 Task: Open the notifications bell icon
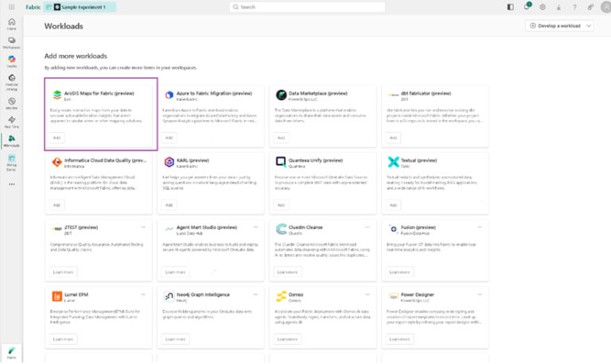(x=526, y=6)
